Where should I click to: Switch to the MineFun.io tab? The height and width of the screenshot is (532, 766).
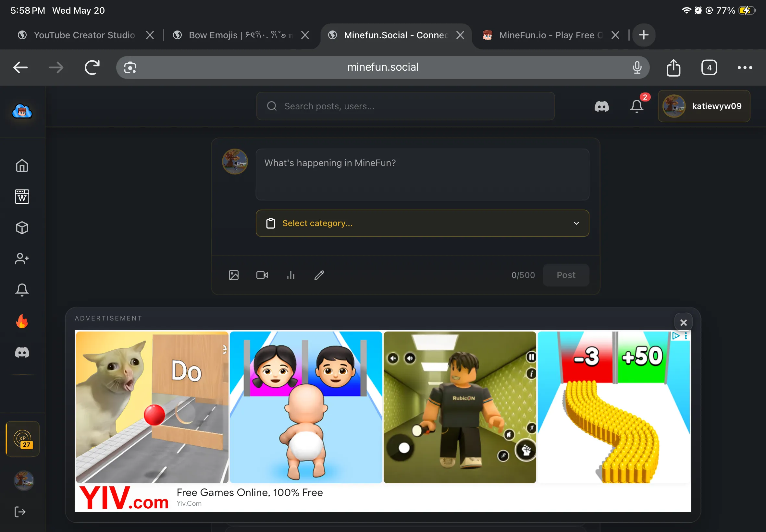[x=543, y=35]
